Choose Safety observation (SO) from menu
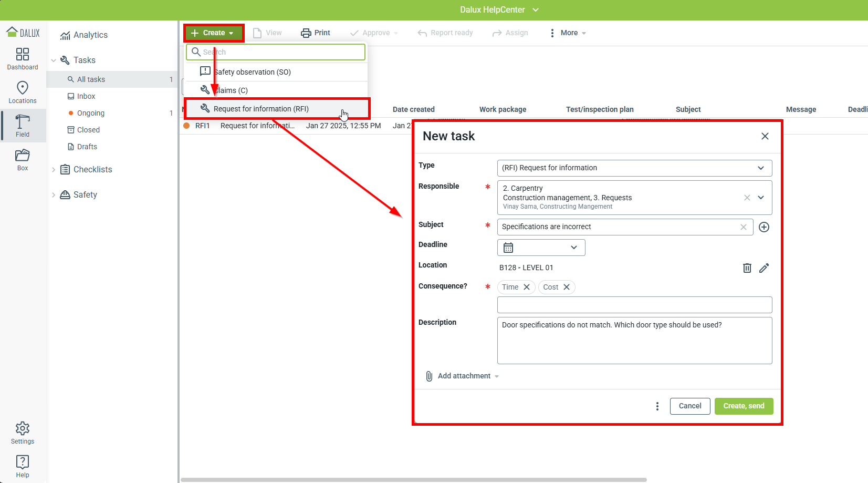This screenshot has width=868, height=483. point(252,72)
